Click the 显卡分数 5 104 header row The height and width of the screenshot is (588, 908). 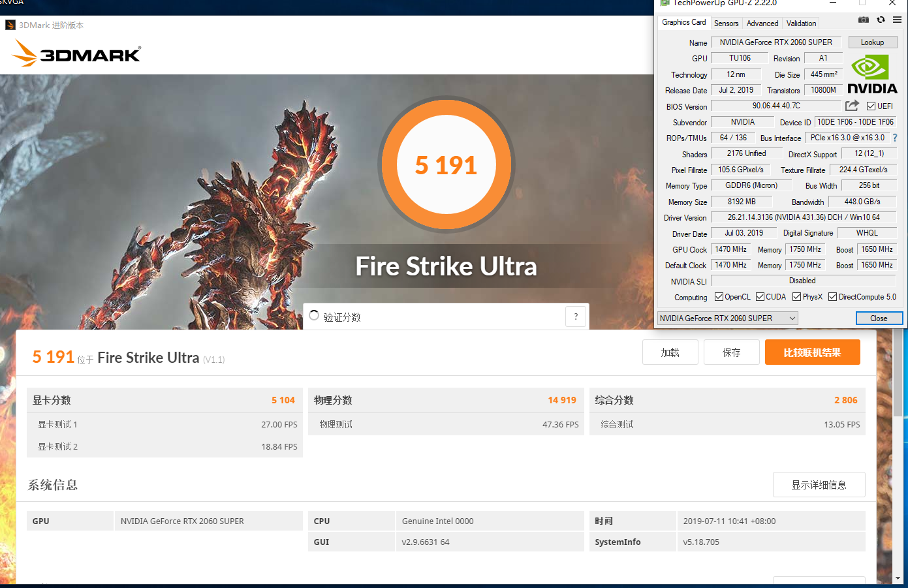click(164, 400)
